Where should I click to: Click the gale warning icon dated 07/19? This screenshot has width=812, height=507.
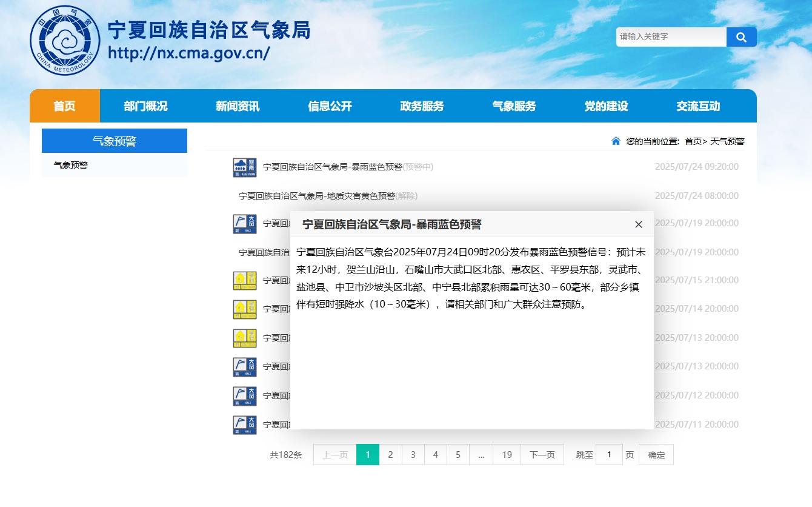(x=245, y=224)
